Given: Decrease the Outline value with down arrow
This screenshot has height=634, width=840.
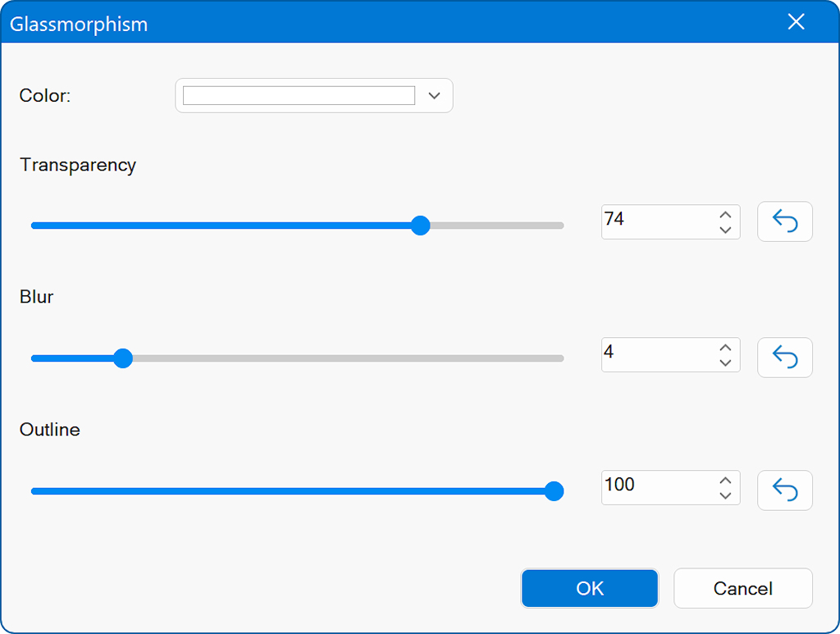Looking at the screenshot, I should 725,495.
